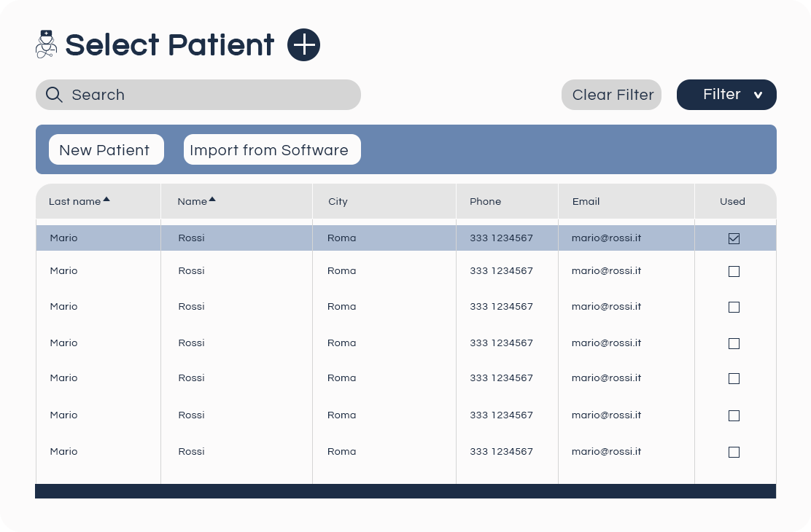Screen dimensions: 811x532
Task: Uncheck the Used checkbox in highlighted row
Action: point(734,238)
